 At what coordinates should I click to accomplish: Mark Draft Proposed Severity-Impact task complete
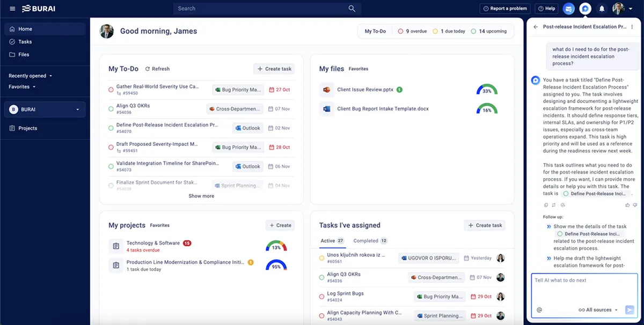[111, 147]
